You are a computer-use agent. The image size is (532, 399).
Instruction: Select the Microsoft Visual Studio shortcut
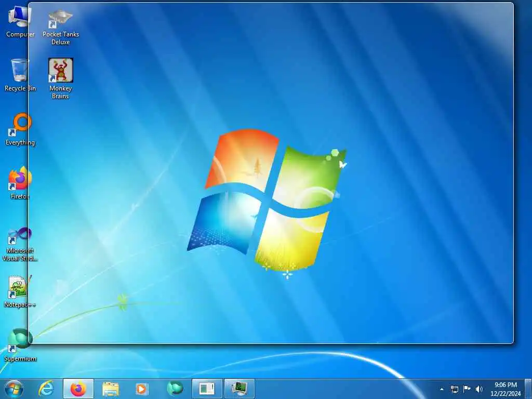[x=20, y=244]
